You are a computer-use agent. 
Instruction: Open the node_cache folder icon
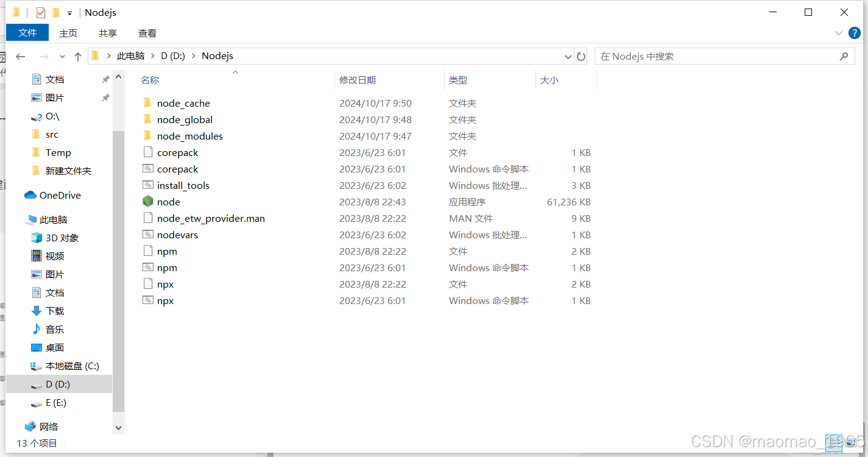tap(147, 103)
